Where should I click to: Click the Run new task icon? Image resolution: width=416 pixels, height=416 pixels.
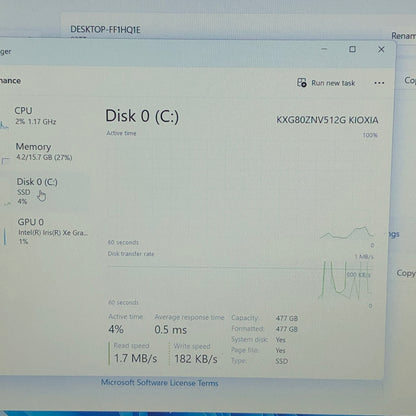tap(302, 83)
